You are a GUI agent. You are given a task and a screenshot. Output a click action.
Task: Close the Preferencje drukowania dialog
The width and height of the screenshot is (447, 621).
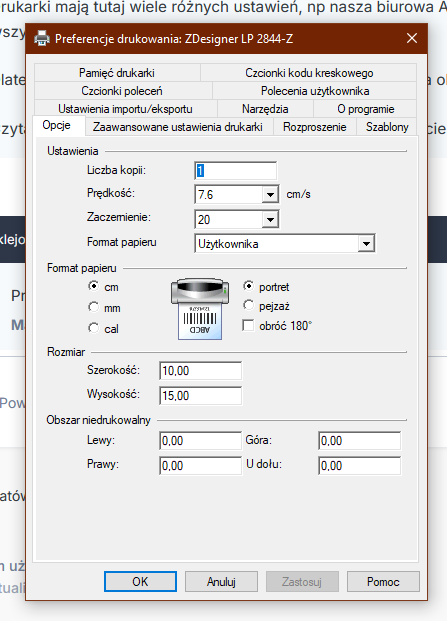click(x=412, y=38)
